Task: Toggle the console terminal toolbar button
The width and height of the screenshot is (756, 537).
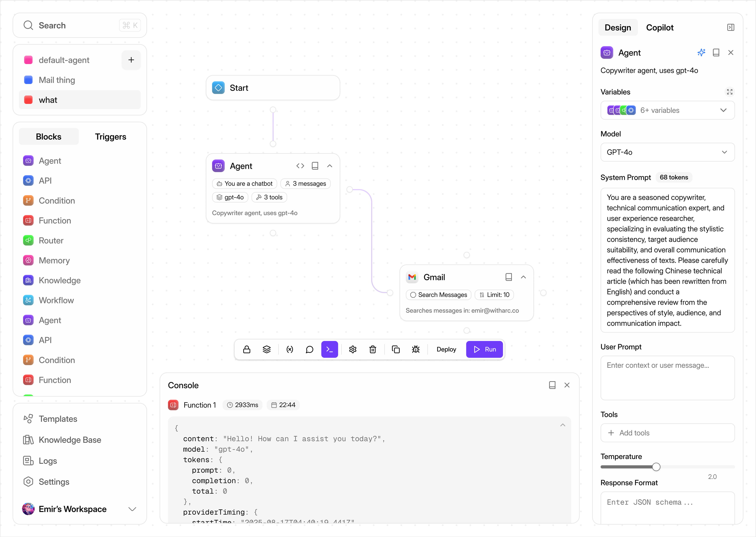Action: [330, 350]
